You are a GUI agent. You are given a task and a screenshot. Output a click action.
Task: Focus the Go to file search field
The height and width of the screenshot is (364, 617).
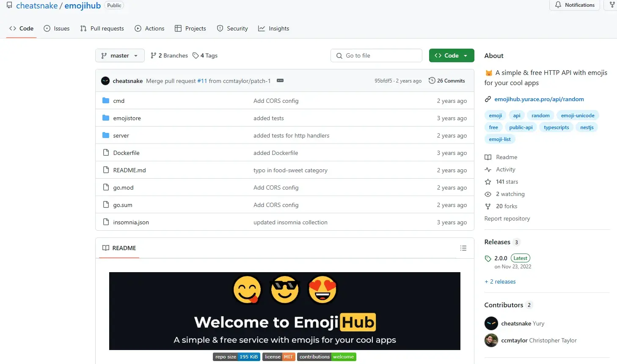[376, 55]
